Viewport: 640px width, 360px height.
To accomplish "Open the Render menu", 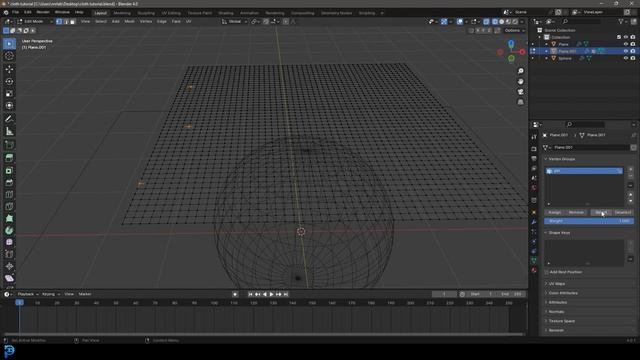I will (x=43, y=12).
